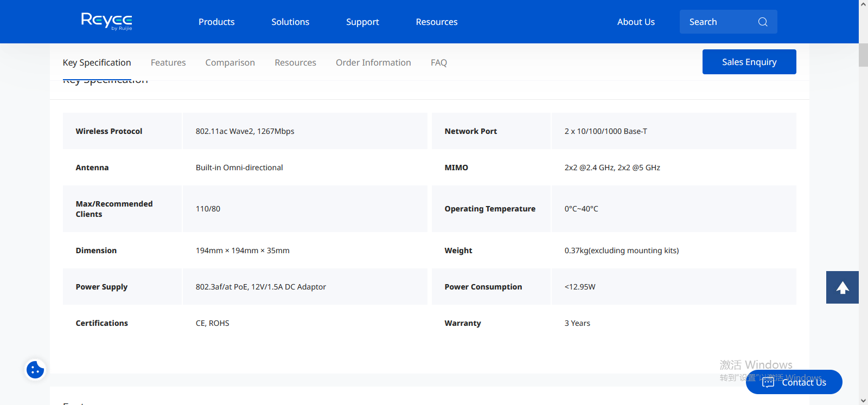Jump to Order Information tab
Viewport: 868px width, 405px height.
373,62
